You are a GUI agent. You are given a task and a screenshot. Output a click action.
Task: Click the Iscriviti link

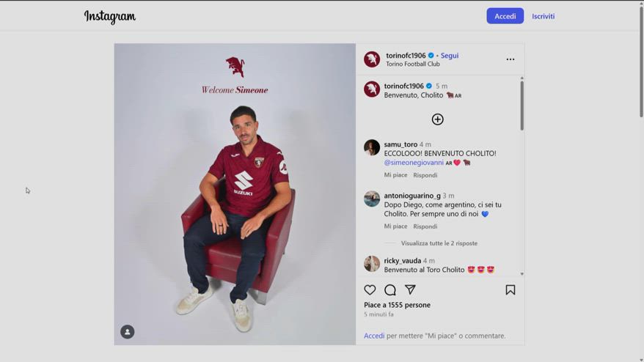click(x=543, y=16)
